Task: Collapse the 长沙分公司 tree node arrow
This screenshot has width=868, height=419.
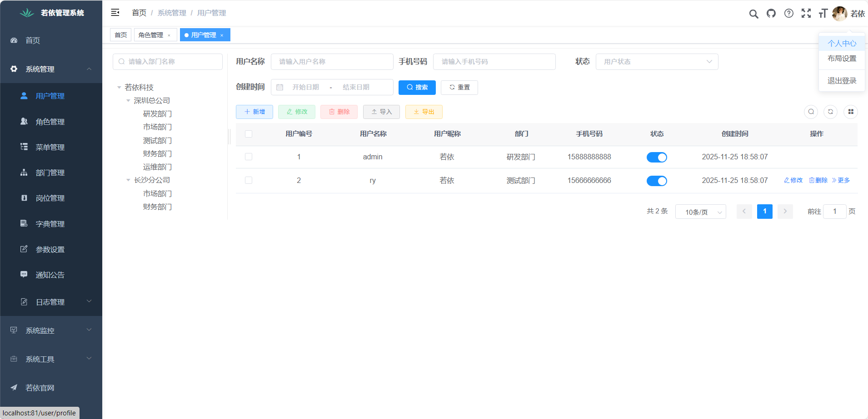Action: click(x=128, y=180)
